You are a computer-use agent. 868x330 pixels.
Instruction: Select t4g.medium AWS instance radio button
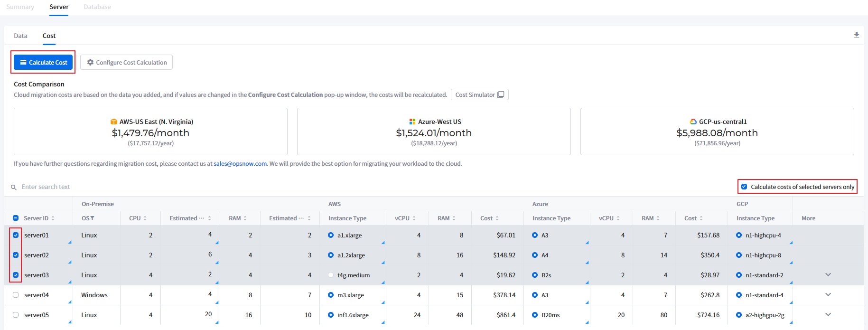click(x=331, y=275)
